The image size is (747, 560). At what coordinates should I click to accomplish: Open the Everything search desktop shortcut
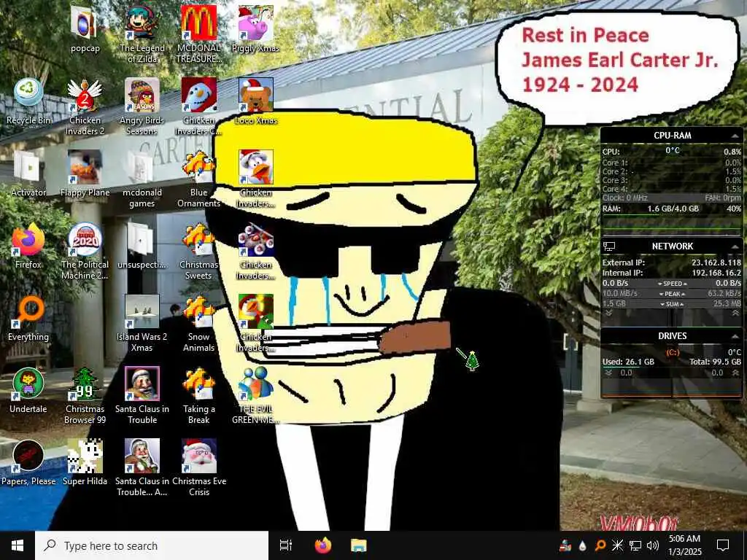pos(28,318)
